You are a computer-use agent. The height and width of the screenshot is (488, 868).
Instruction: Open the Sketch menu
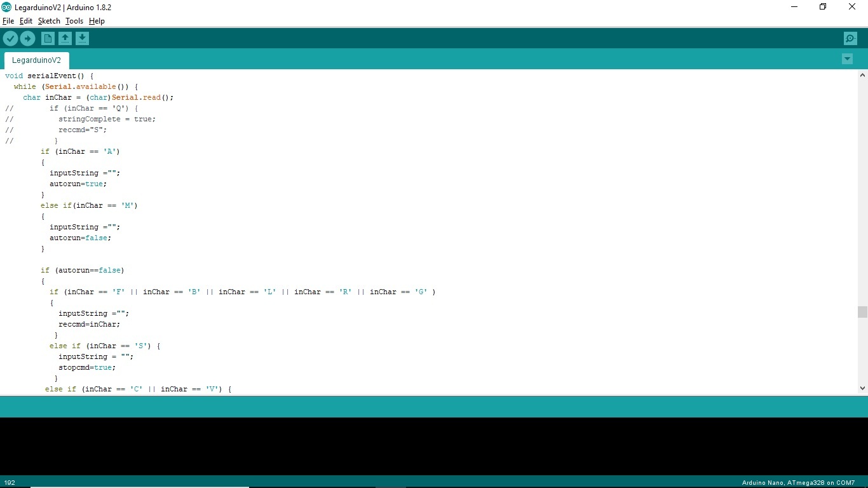point(48,21)
